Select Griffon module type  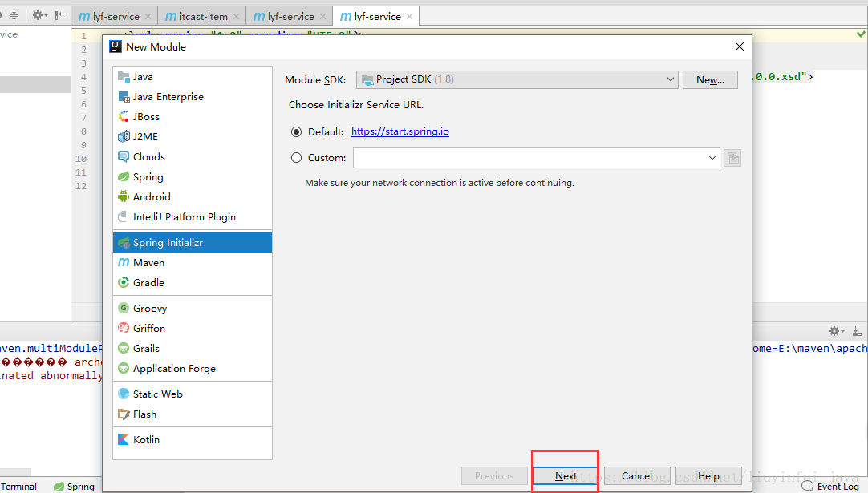tap(192, 328)
